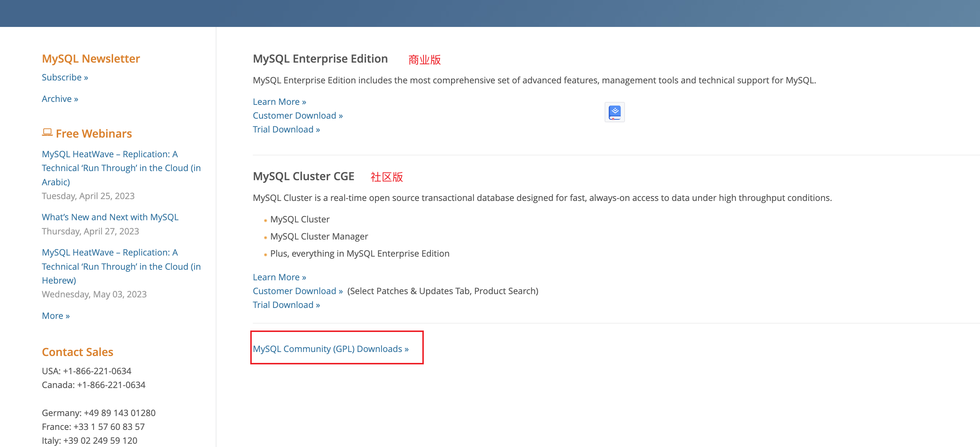Open MySQL Community (GPL) Downloads link

click(x=330, y=349)
